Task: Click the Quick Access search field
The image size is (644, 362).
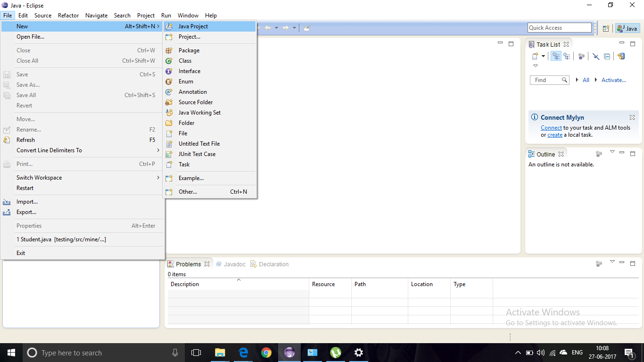Action: [559, 28]
